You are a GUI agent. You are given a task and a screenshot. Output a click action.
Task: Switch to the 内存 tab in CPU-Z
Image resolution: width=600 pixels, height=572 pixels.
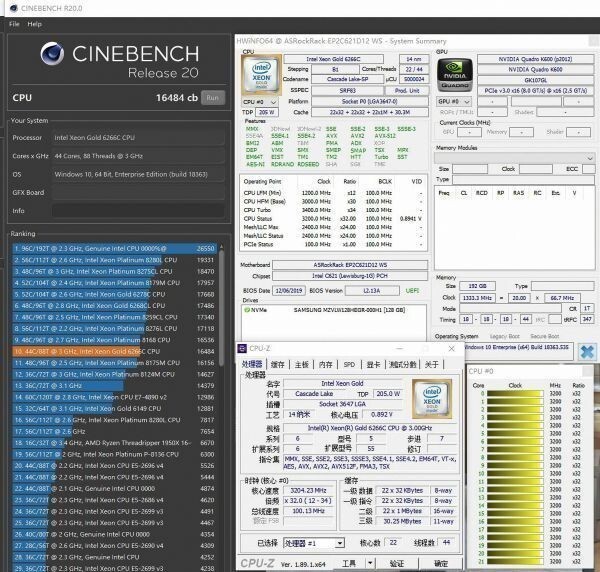(326, 365)
